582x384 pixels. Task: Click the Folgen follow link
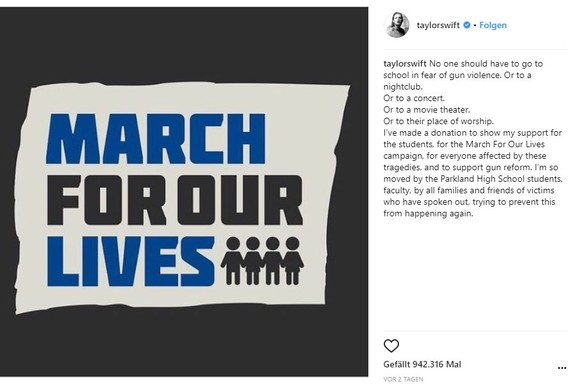(x=493, y=25)
